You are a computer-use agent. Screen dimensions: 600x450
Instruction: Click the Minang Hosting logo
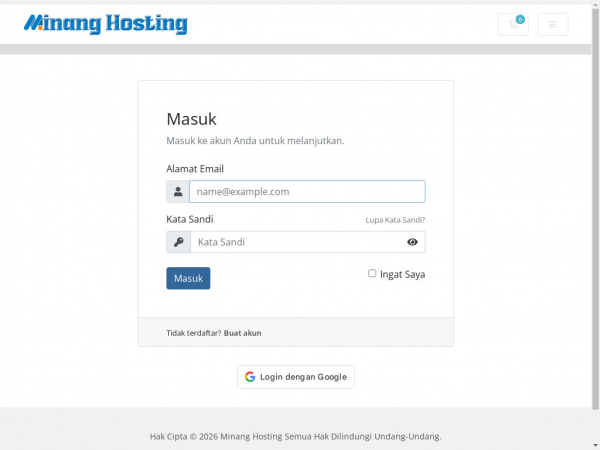click(x=106, y=24)
